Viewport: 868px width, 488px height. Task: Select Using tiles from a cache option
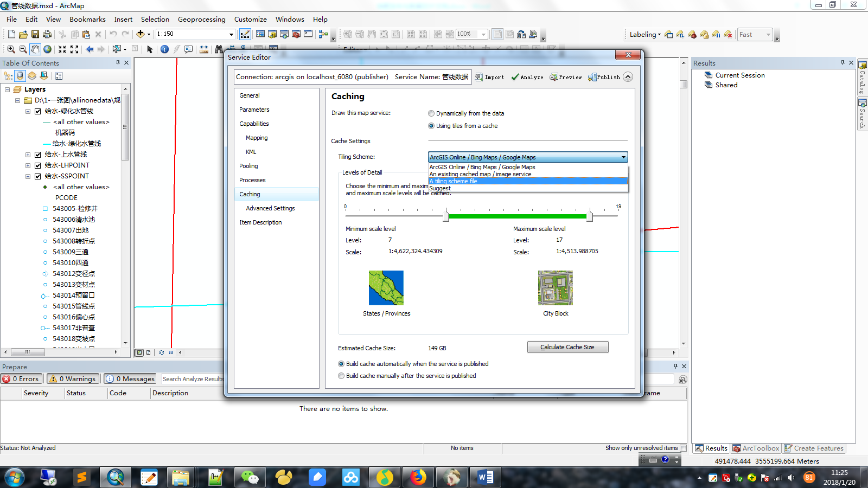coord(431,126)
